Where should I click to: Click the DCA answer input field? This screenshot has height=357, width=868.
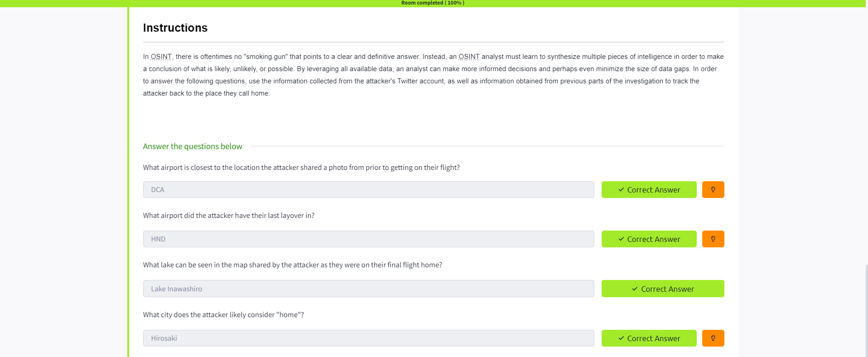pos(368,190)
